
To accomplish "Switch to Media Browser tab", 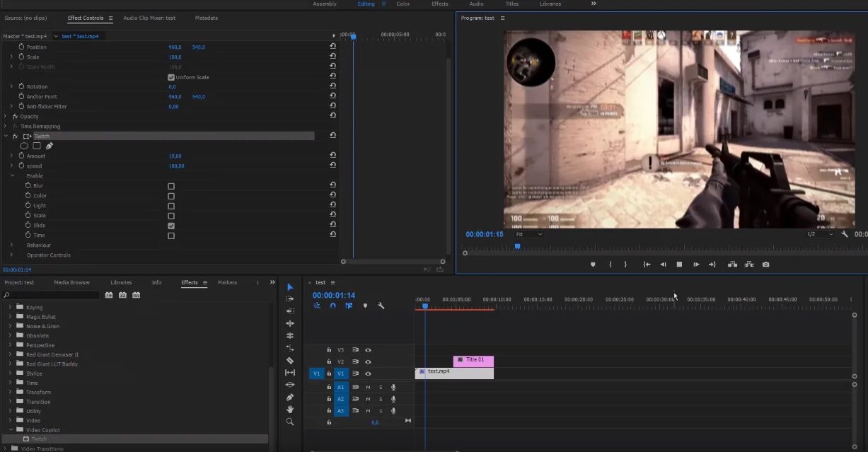I will [72, 282].
